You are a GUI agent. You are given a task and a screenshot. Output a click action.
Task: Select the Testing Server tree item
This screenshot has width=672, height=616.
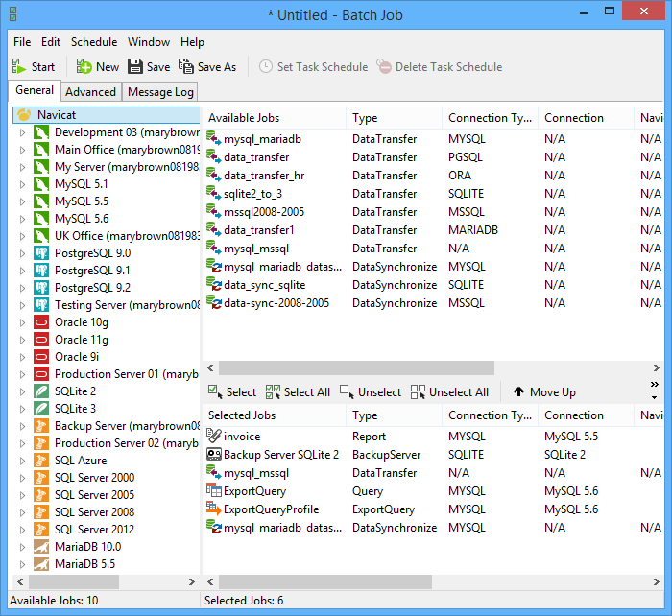pos(127,305)
